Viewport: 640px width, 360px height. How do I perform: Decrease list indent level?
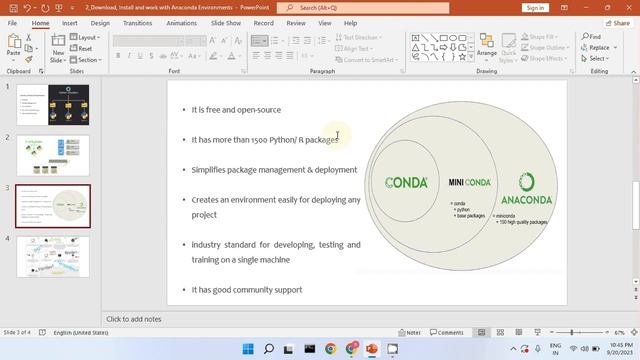[296, 40]
